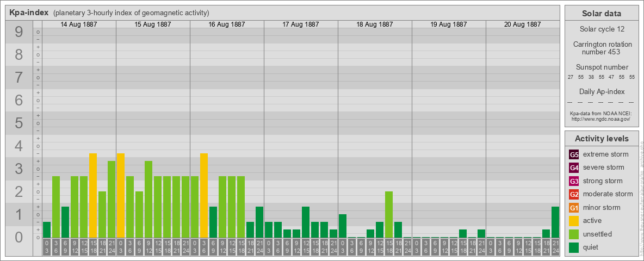Select the 14 Aug 1887 date header
Image resolution: width=644 pixels, height=261 pixels.
click(x=79, y=24)
